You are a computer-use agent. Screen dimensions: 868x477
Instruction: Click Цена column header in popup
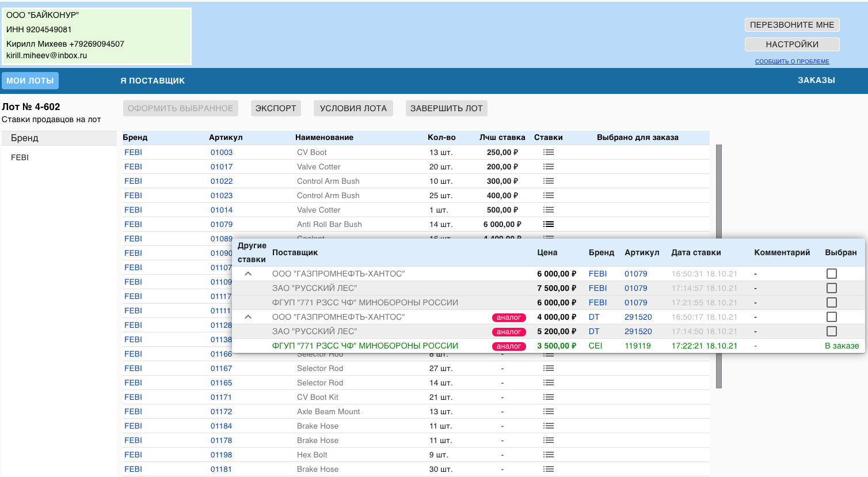click(x=547, y=252)
